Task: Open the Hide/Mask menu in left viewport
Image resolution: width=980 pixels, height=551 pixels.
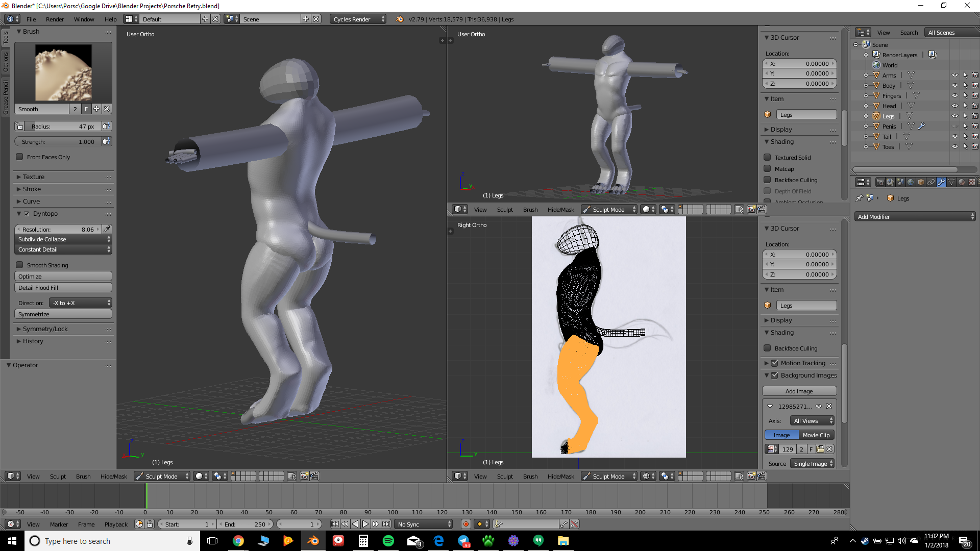Action: [x=113, y=477]
